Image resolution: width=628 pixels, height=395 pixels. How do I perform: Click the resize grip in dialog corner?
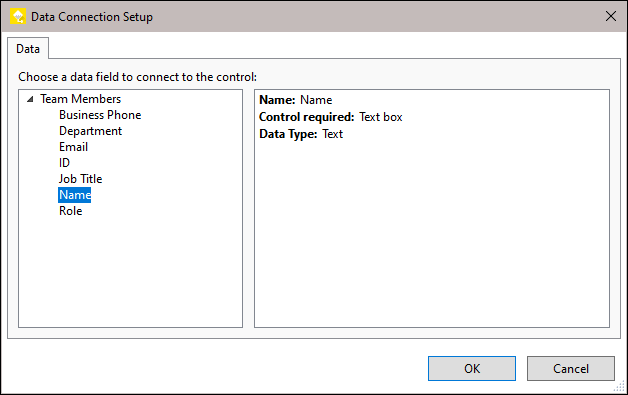click(620, 387)
